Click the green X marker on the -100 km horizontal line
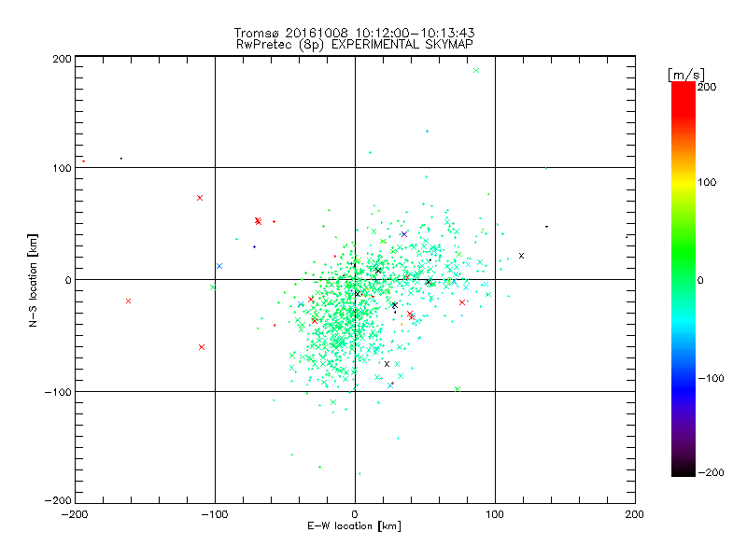Viewport: 747px width, 560px height. coord(458,389)
